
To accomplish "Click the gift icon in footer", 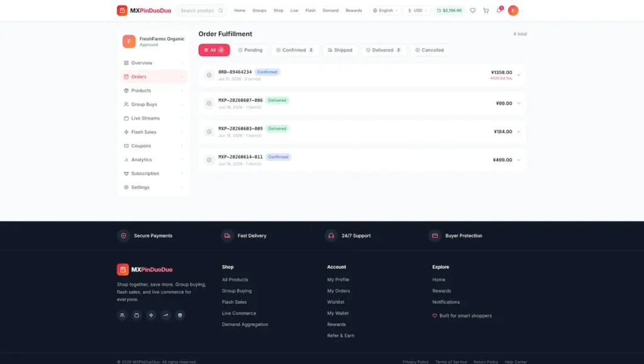I will [180, 315].
